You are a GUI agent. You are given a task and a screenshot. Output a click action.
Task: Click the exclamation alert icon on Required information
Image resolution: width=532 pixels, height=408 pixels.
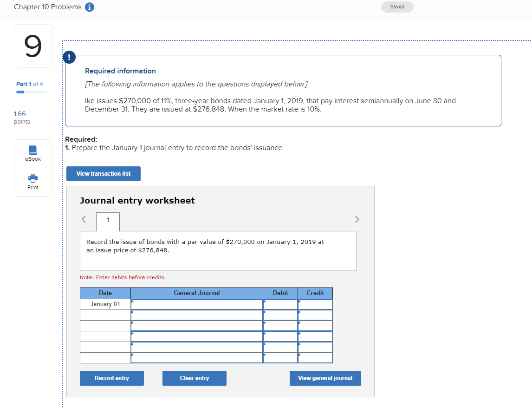coord(69,57)
